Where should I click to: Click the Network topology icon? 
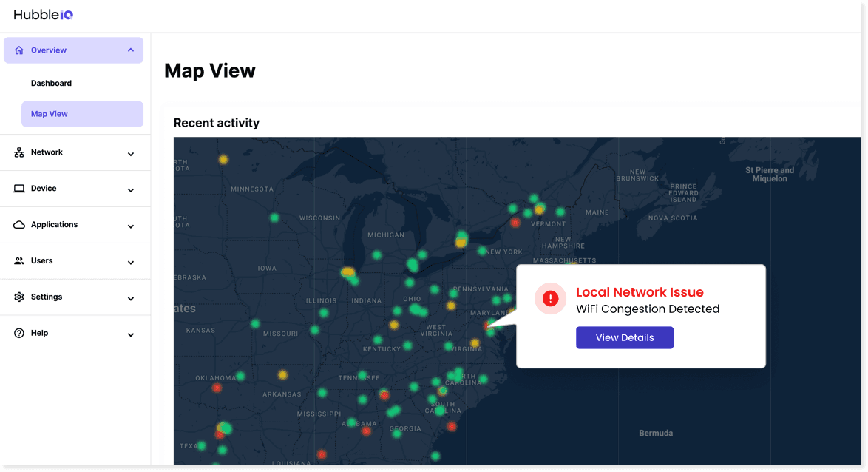[x=19, y=152]
